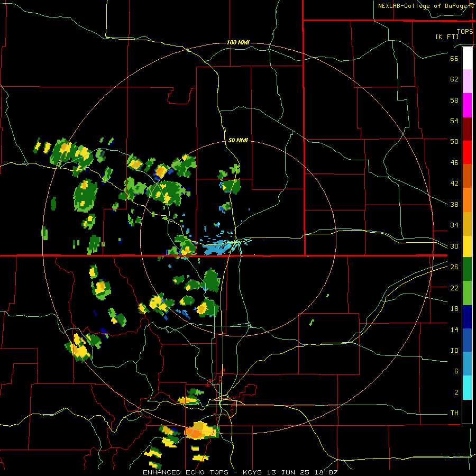Select the "54" legend value
476x476 pixels.
[454, 121]
